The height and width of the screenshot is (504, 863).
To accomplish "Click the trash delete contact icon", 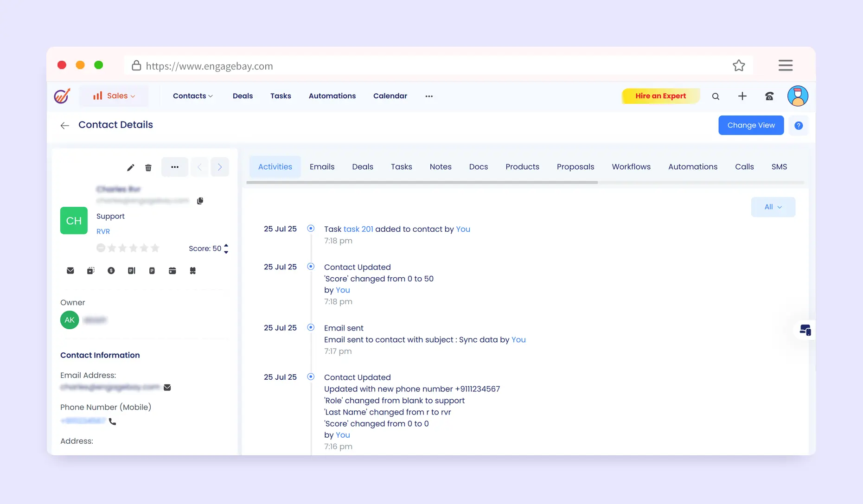I will tap(148, 167).
